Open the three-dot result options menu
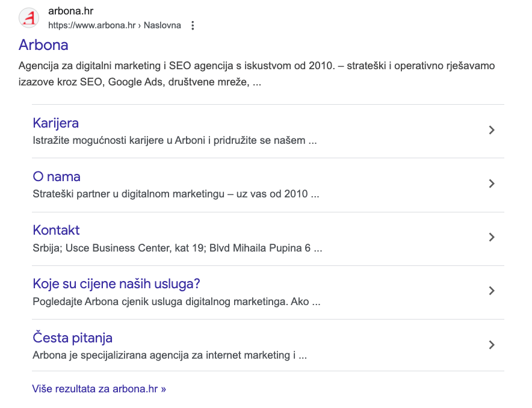Screen dimensions: 532x408 [192, 25]
